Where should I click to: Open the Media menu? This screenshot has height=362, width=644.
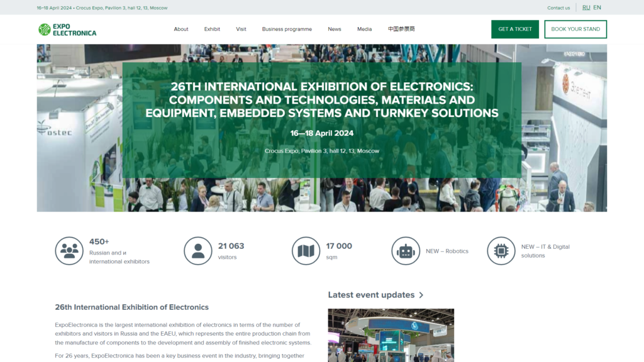coord(364,29)
